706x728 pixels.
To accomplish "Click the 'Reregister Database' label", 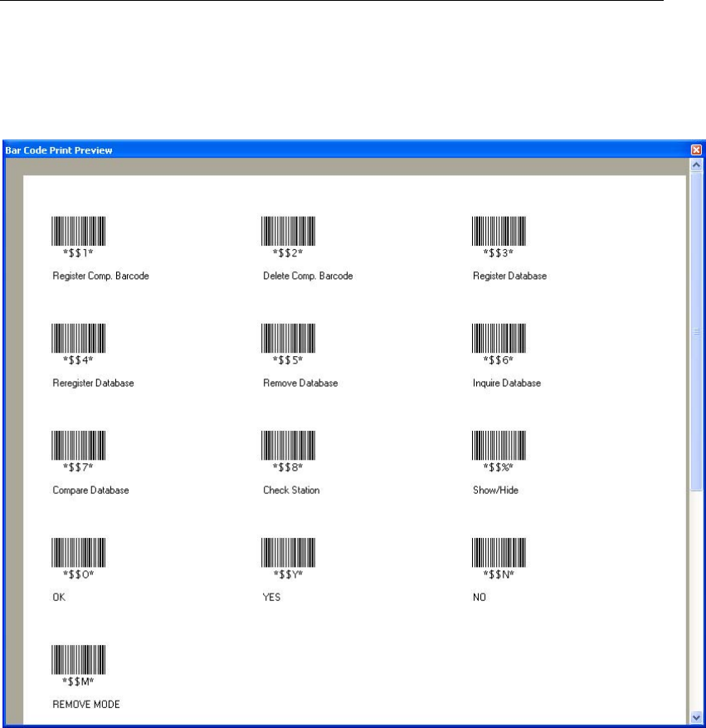I will click(93, 383).
